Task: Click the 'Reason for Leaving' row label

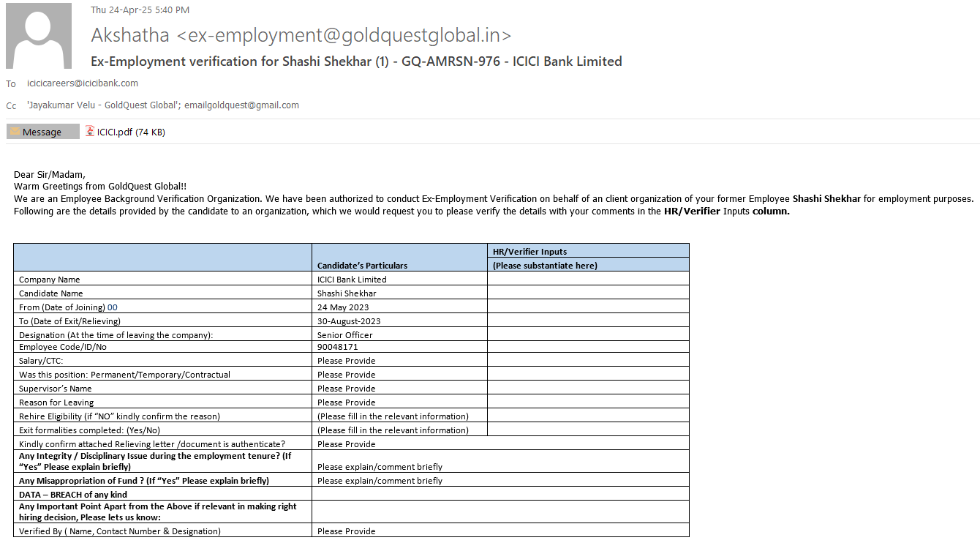Action: click(x=56, y=402)
